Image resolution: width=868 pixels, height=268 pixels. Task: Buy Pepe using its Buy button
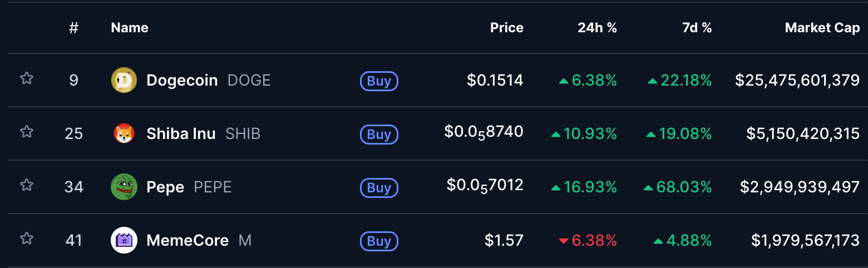tap(379, 188)
